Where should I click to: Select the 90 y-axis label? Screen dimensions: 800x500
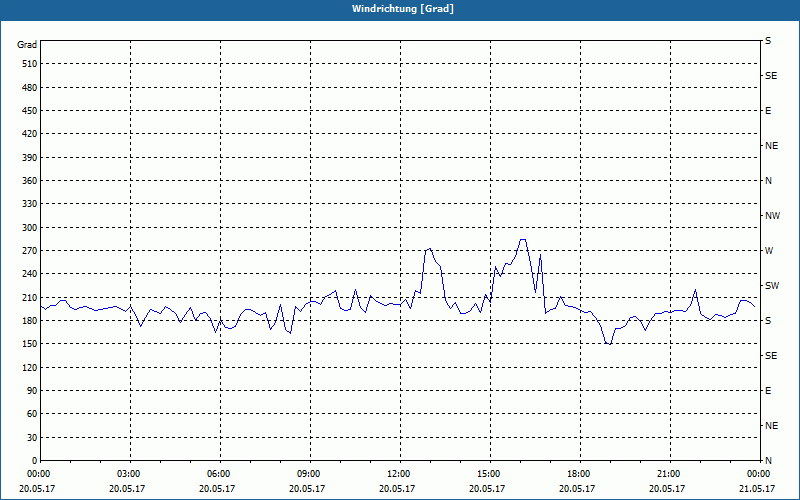click(32, 391)
